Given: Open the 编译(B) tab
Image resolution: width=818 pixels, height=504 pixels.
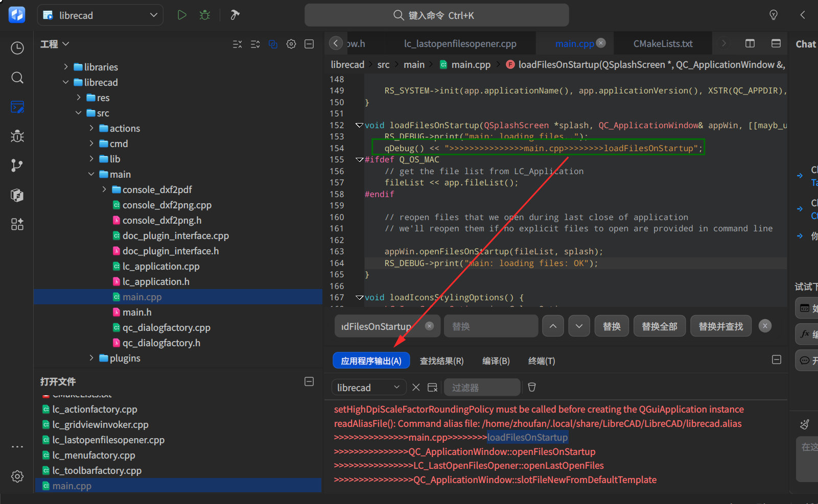Looking at the screenshot, I should tap(496, 361).
